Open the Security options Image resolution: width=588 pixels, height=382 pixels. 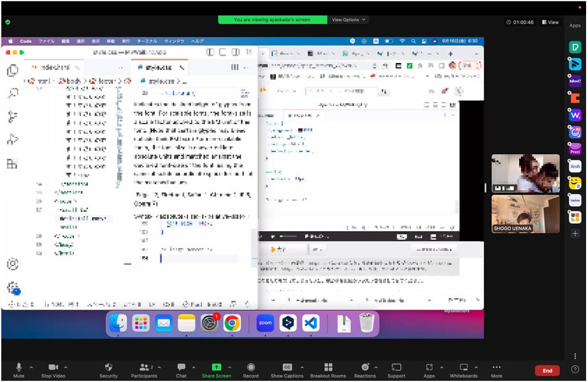(x=108, y=370)
